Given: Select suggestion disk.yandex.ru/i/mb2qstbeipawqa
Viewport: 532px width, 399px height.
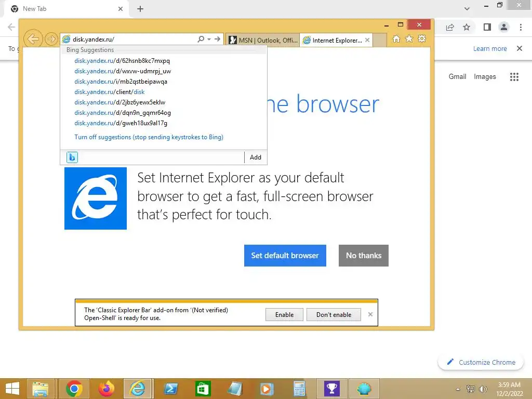Looking at the screenshot, I should 121,82.
